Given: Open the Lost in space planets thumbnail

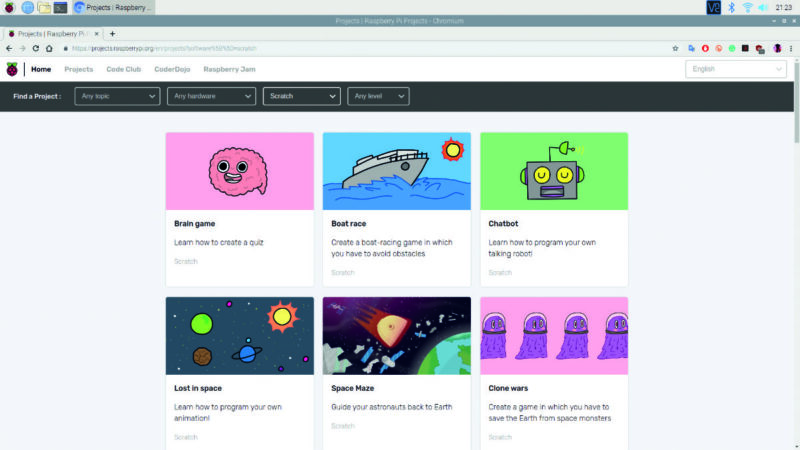Looking at the screenshot, I should pyautogui.click(x=239, y=336).
